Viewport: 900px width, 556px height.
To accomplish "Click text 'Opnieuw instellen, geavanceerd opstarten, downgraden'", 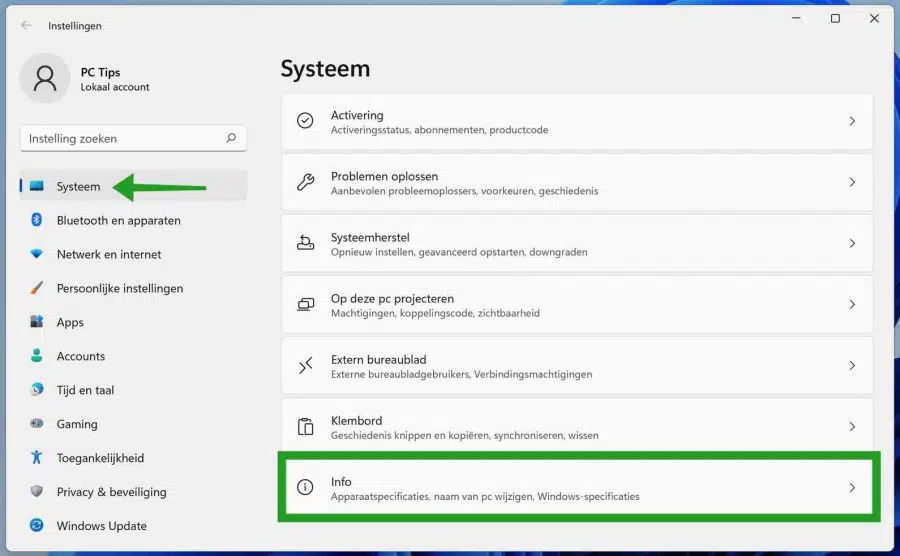I will [459, 252].
